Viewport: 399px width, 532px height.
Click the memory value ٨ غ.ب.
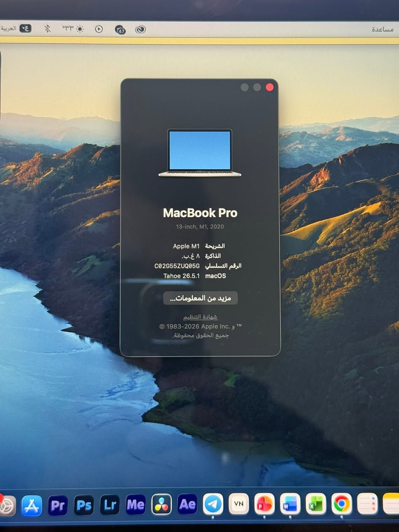click(191, 256)
